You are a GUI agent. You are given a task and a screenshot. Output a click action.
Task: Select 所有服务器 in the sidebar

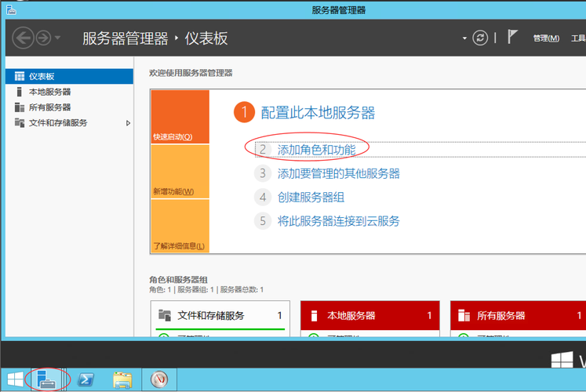click(70, 107)
